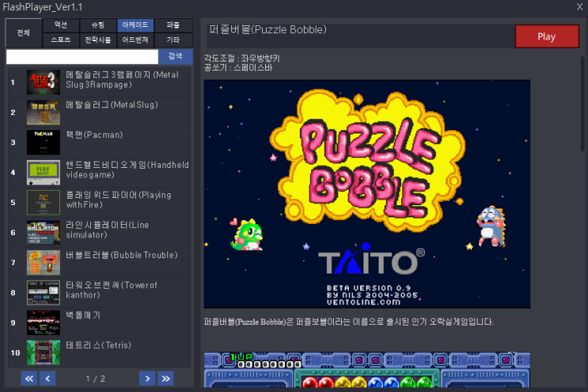Select the 기타 category tab
Screen dimensions: 588x392
pyautogui.click(x=173, y=40)
